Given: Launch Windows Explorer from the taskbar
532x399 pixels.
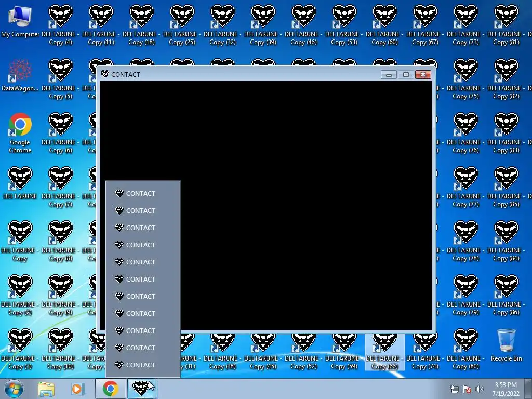Looking at the screenshot, I should click(x=46, y=389).
